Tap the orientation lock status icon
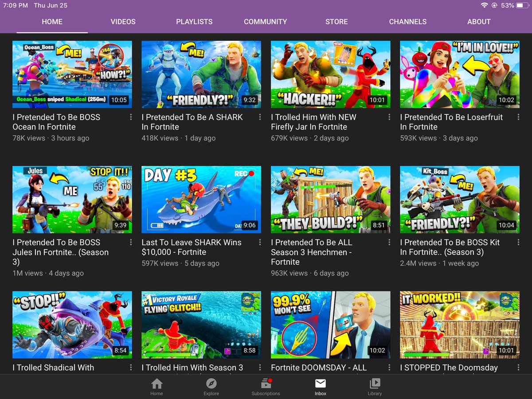 point(495,5)
